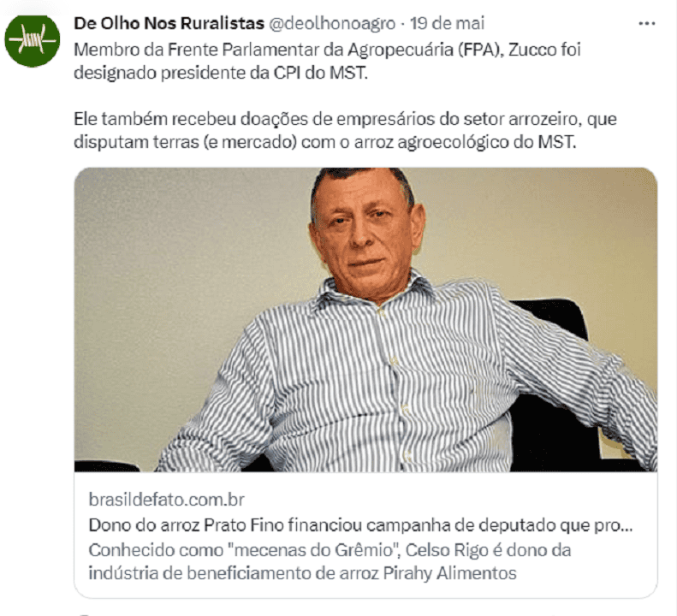Click the phrase arroz agroecológico do MST
Viewport: 677px width, 616px height.
[x=465, y=142]
